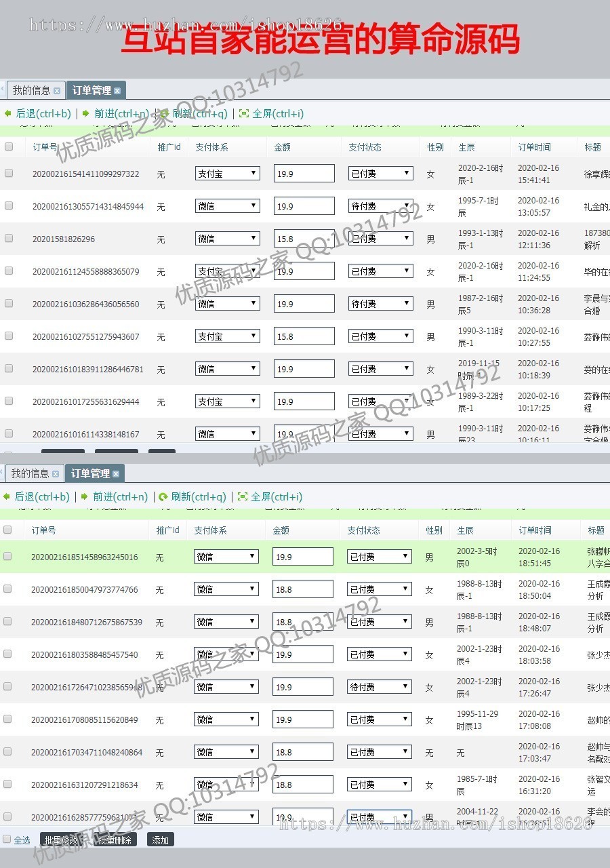Click 全屏(ctrl+i) text in upper panel

(x=278, y=114)
